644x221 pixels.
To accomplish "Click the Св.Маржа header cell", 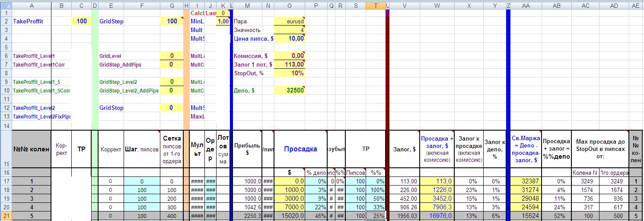I will (x=526, y=149).
